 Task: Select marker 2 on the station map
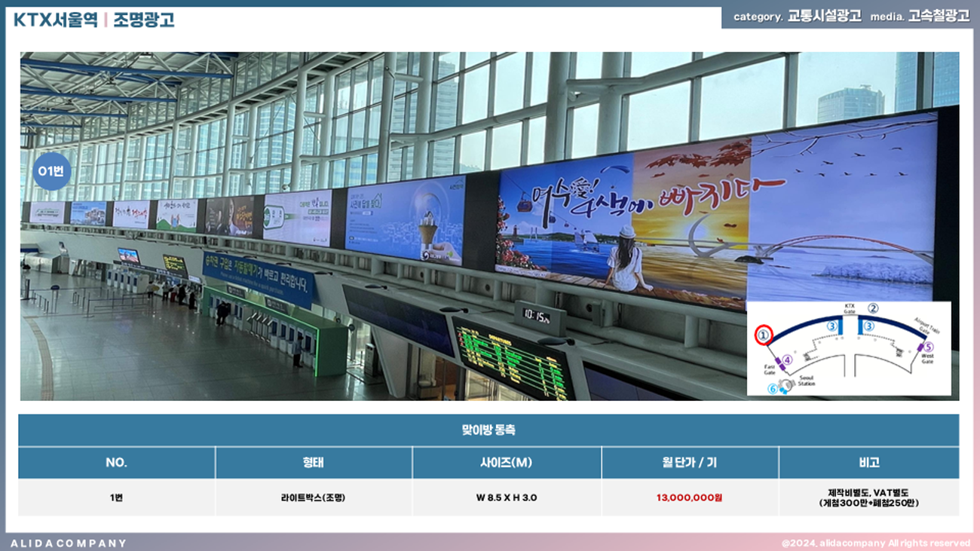click(873, 308)
